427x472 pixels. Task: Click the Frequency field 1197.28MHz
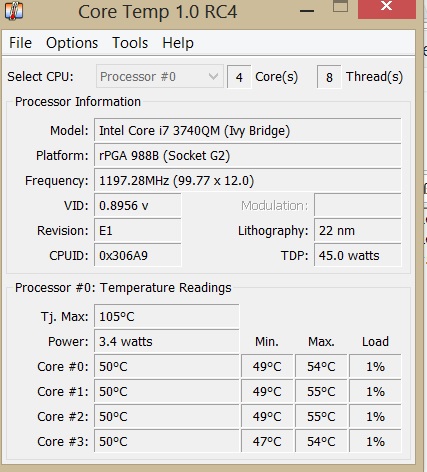pyautogui.click(x=248, y=181)
